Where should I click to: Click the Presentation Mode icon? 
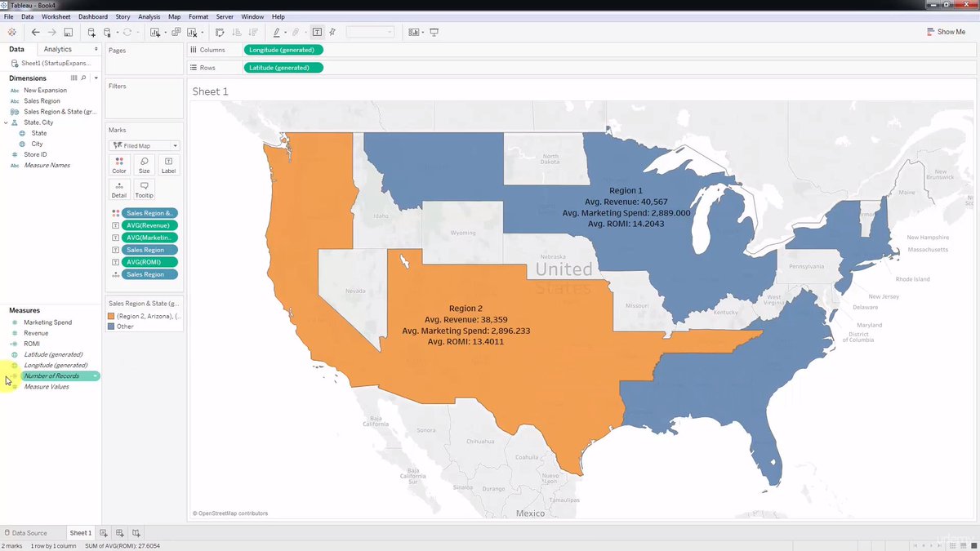(434, 32)
